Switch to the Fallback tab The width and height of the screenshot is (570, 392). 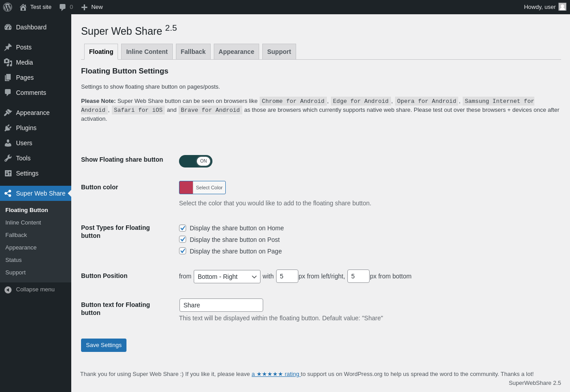pyautogui.click(x=193, y=52)
